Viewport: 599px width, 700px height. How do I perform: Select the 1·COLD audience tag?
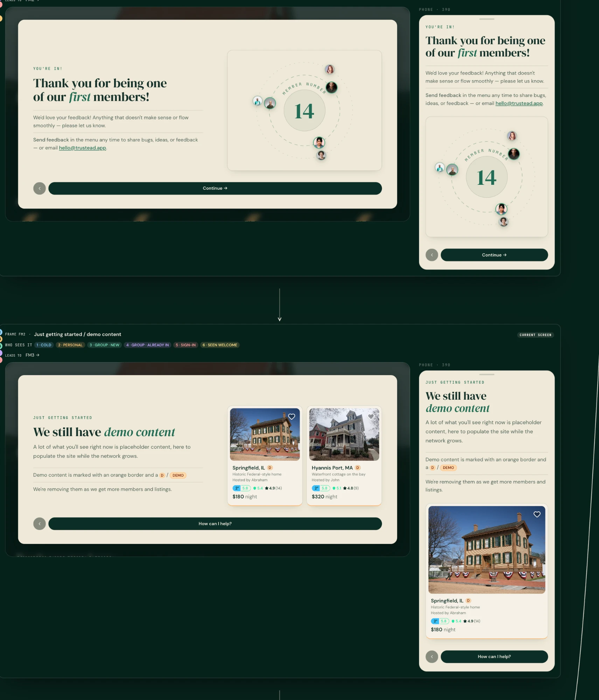(44, 345)
